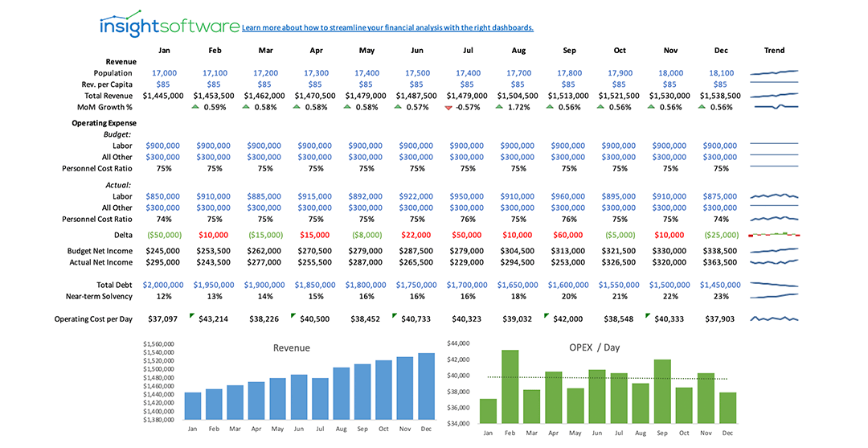Image resolution: width=868 pixels, height=448 pixels.
Task: Select the Dec bar in Revenue chart
Action: (x=426, y=386)
